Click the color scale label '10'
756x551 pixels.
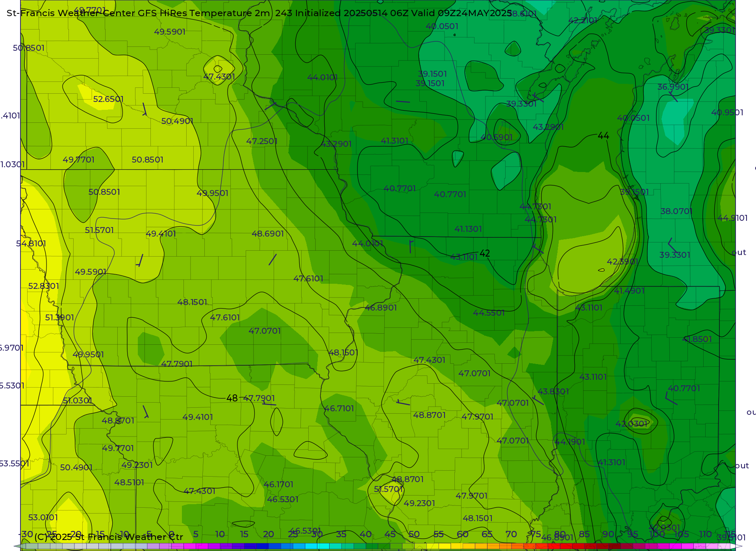pyautogui.click(x=220, y=534)
